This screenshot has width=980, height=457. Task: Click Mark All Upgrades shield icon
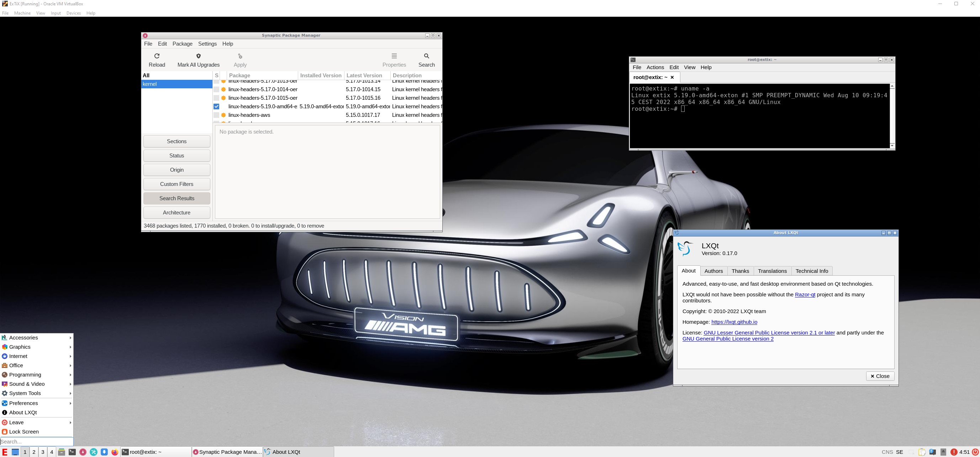[x=198, y=56]
